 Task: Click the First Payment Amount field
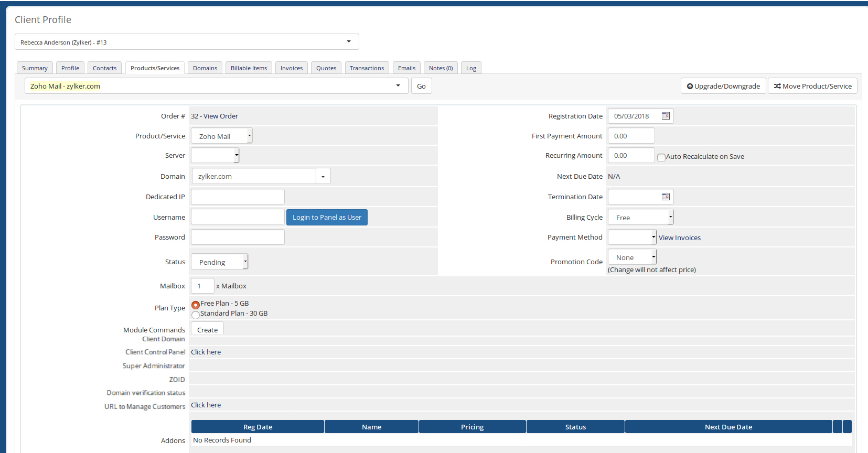[x=631, y=136]
